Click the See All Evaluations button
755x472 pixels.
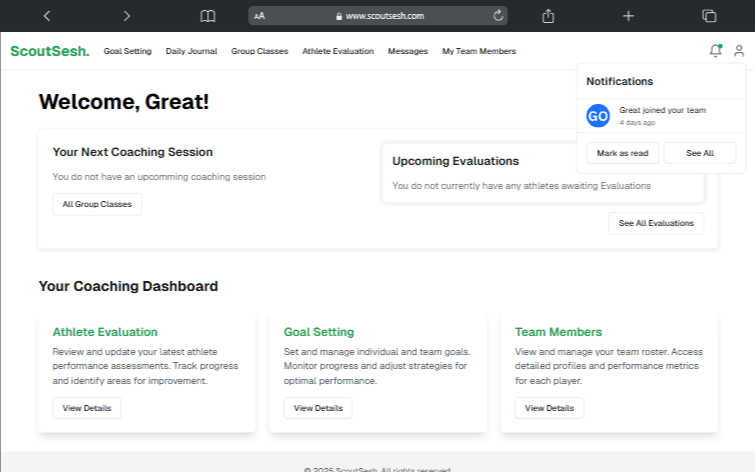tap(655, 223)
